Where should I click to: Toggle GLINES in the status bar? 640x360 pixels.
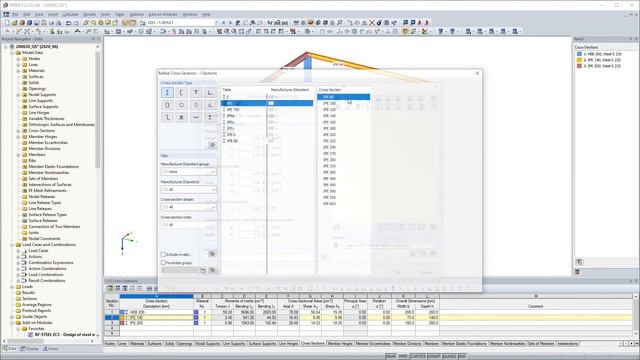(449, 356)
